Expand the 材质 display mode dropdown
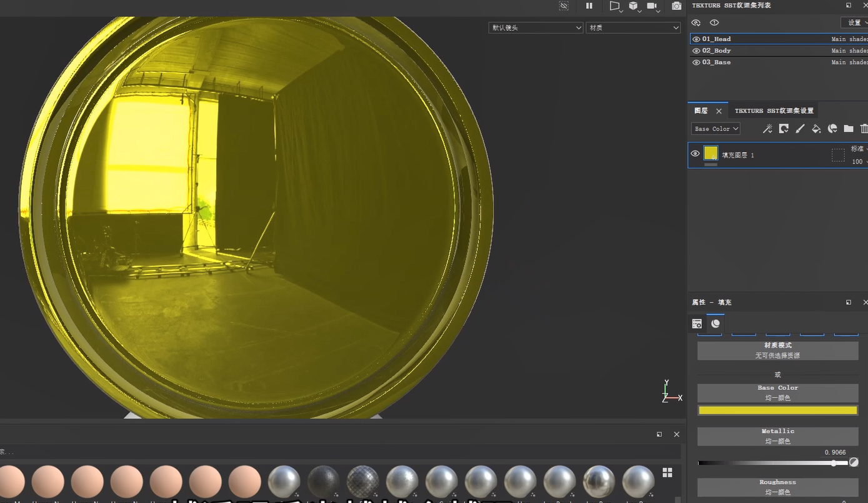 (632, 27)
